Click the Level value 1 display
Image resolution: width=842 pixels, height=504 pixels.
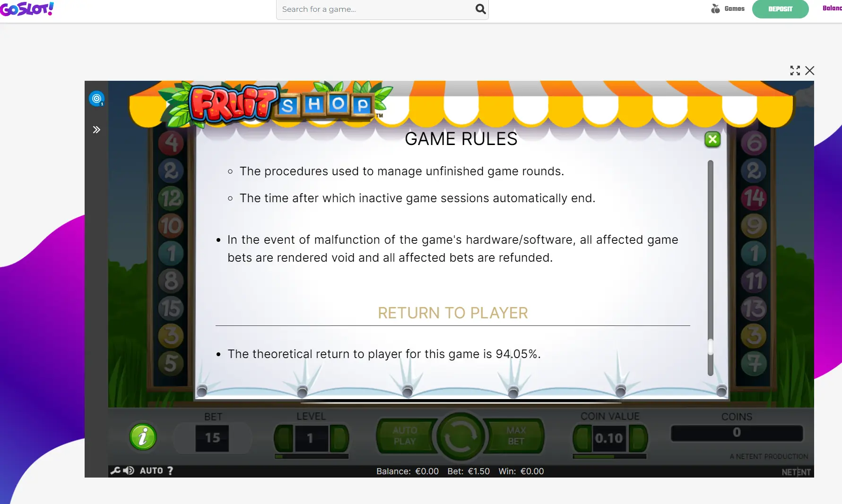coord(311,438)
